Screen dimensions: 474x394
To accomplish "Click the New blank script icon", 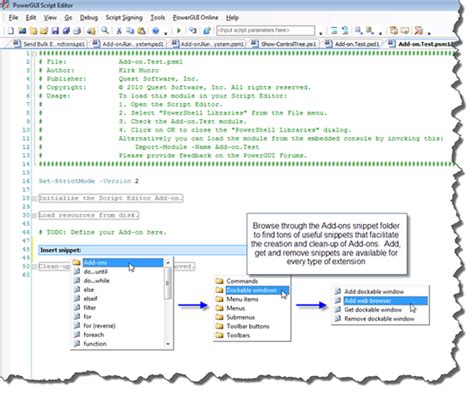I will pos(11,31).
